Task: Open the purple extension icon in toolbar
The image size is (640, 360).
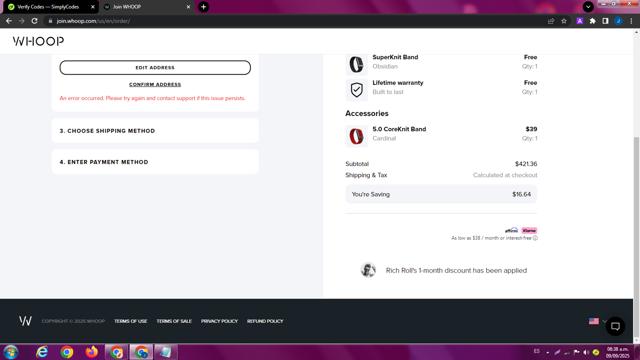Action: coord(580,21)
